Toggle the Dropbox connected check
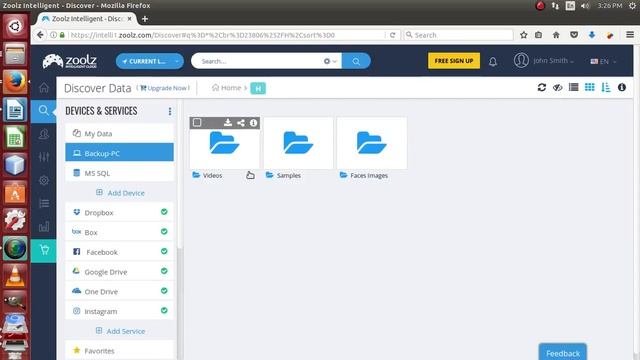640x360 pixels. coord(164,212)
